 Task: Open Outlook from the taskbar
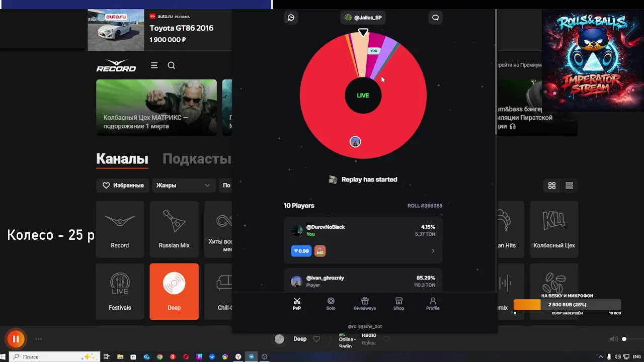coord(146,356)
